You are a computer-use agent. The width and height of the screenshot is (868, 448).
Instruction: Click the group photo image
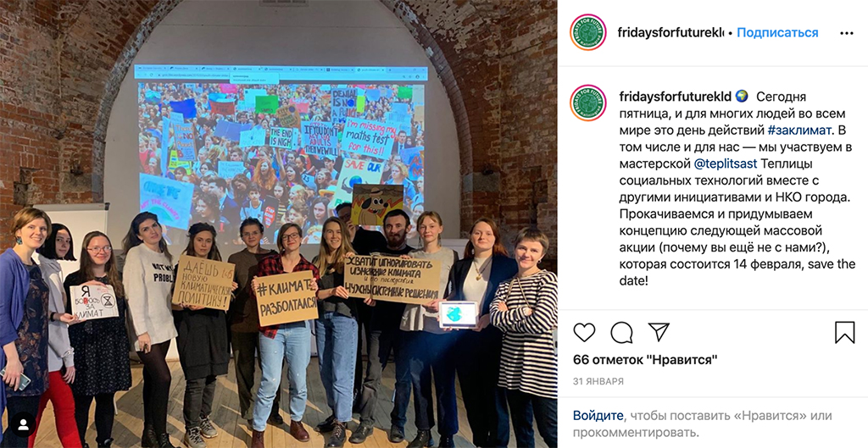(278, 224)
